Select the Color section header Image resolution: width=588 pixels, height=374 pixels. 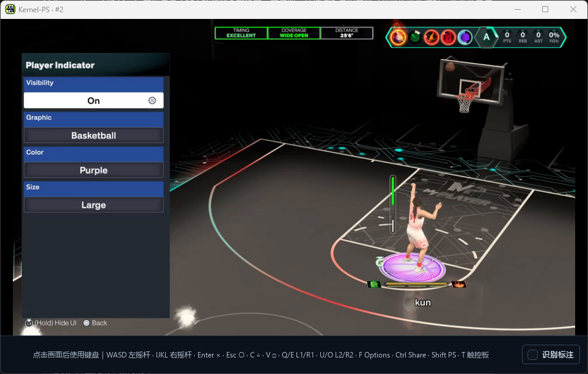(x=94, y=153)
